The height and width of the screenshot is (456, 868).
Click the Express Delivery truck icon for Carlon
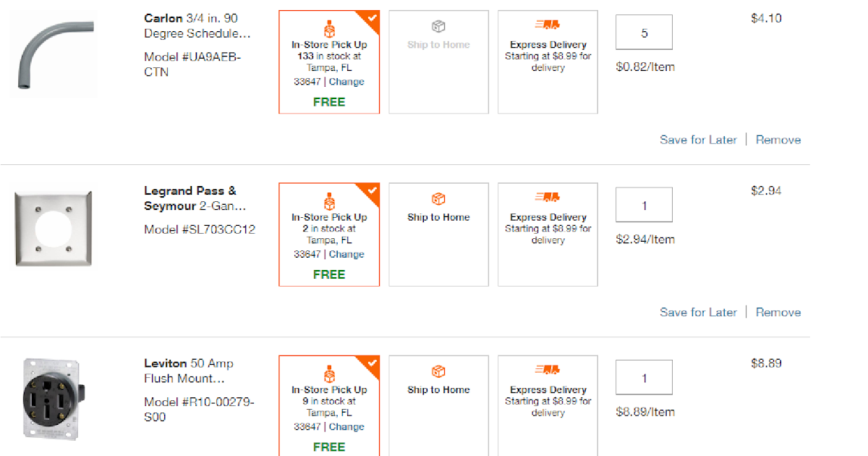[x=548, y=25]
